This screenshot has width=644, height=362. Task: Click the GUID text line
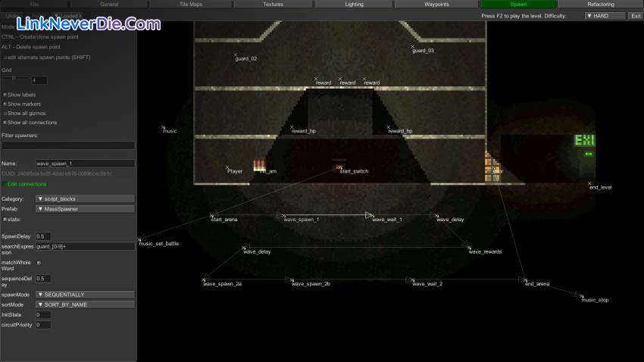[x=57, y=173]
